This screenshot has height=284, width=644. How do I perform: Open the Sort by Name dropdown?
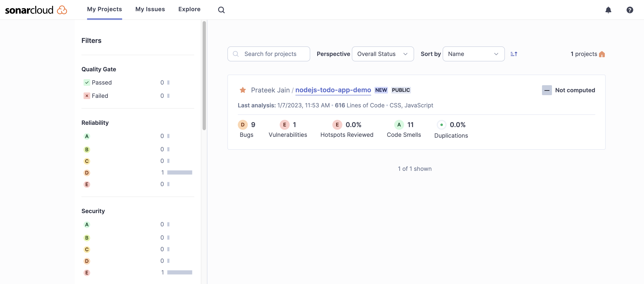(x=473, y=54)
